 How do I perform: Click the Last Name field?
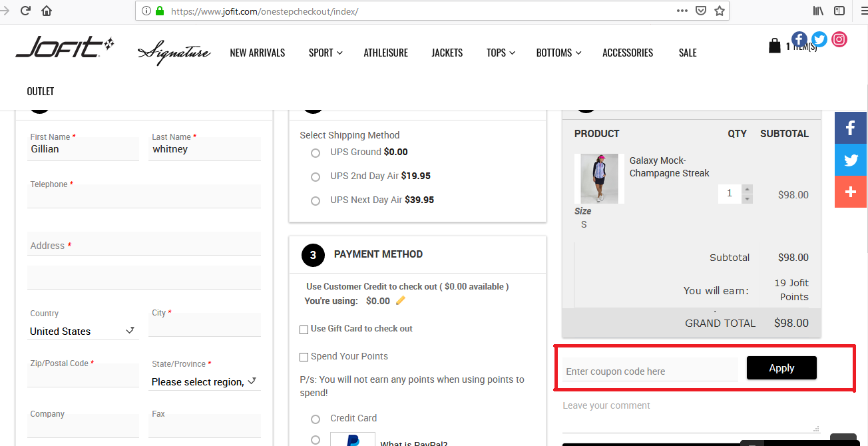click(x=205, y=149)
